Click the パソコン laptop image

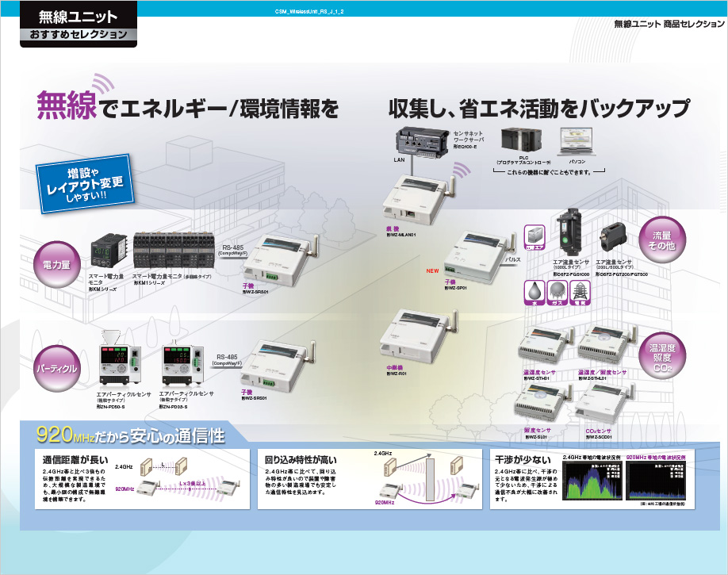click(577, 142)
